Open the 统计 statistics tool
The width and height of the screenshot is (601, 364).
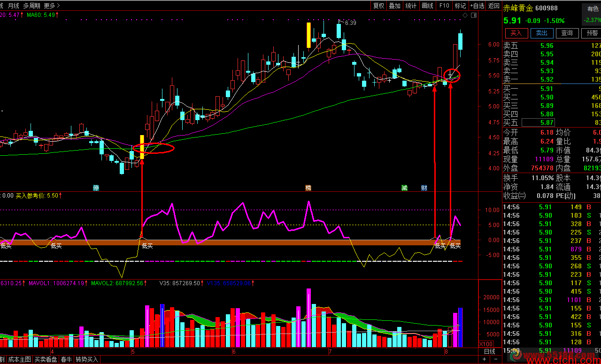click(411, 6)
